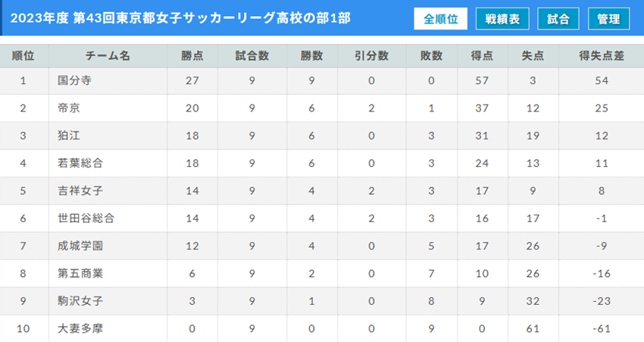Open the 管理 tab
The height and width of the screenshot is (342, 644).
click(608, 19)
